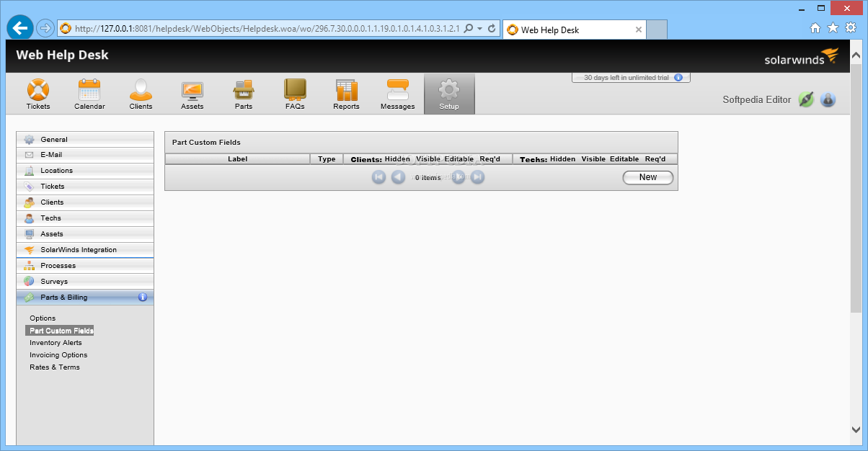Click the Web Help Desk header title

click(62, 55)
